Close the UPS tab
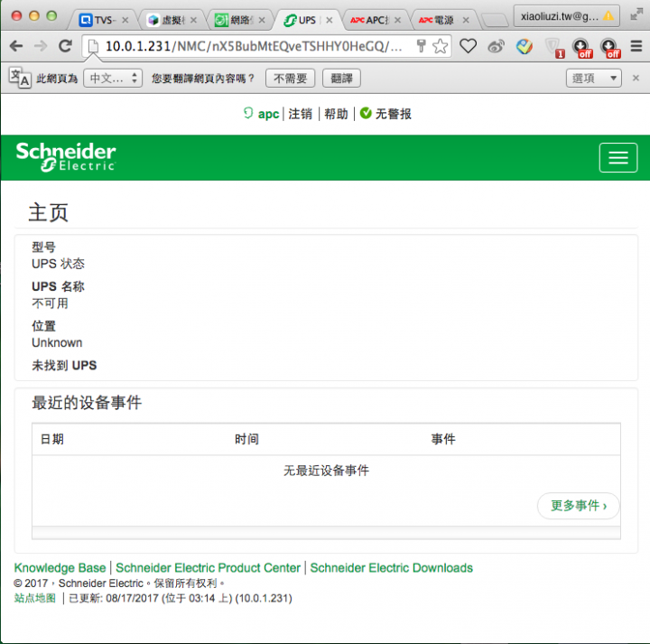This screenshot has height=644, width=650. (x=330, y=20)
